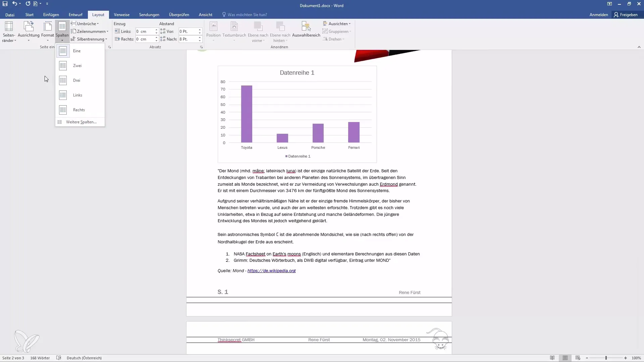Expand the Drehen rotate dropdown
Image resolution: width=644 pixels, height=362 pixels.
coord(334,39)
